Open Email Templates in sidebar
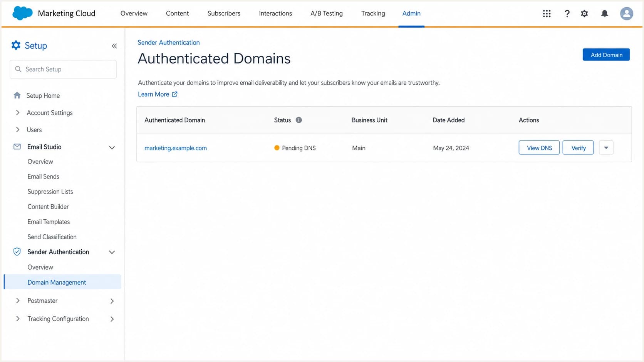The width and height of the screenshot is (644, 362). (49, 222)
